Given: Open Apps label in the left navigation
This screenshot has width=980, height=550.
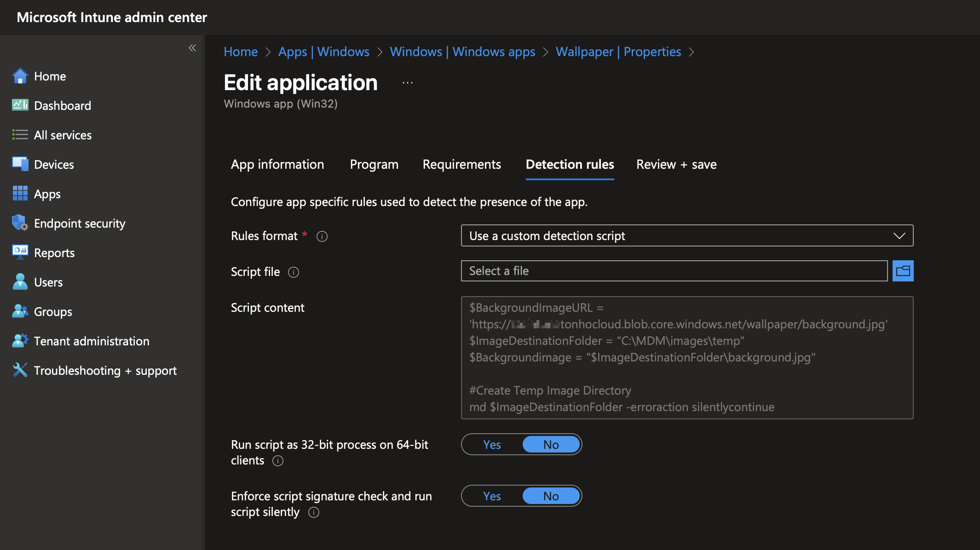Looking at the screenshot, I should 47,194.
